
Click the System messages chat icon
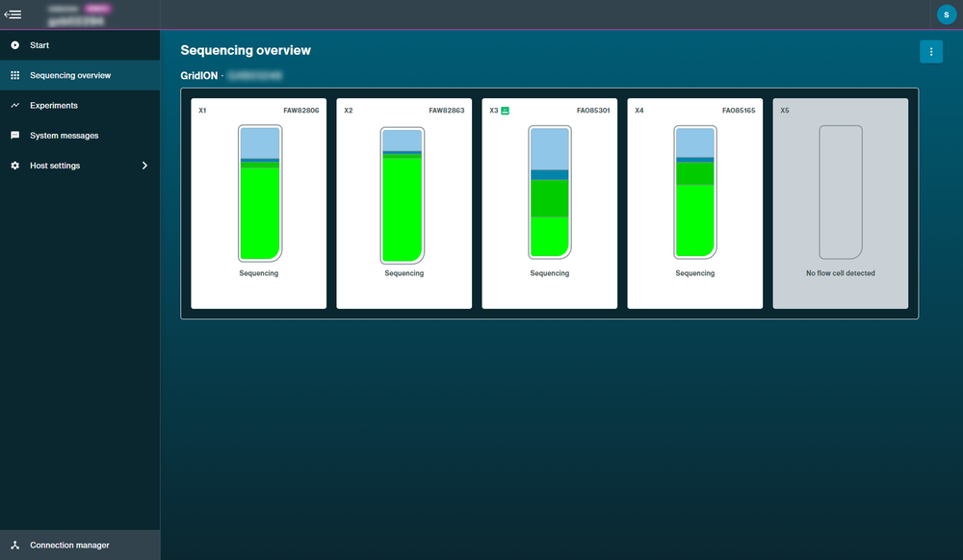[14, 136]
